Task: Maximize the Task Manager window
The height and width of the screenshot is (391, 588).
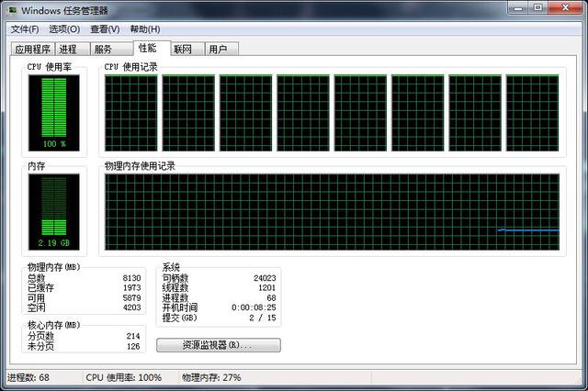Action: [x=537, y=7]
